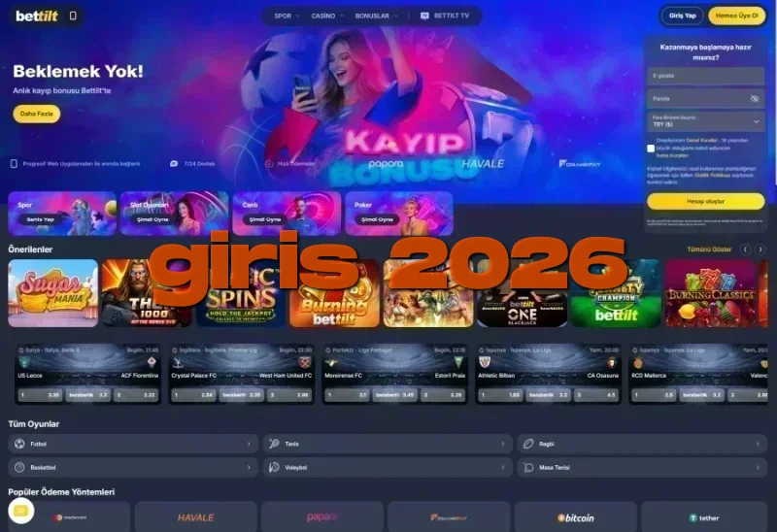Image resolution: width=777 pixels, height=532 pixels.
Task: Open the SPOR dropdown menu
Action: tap(287, 16)
